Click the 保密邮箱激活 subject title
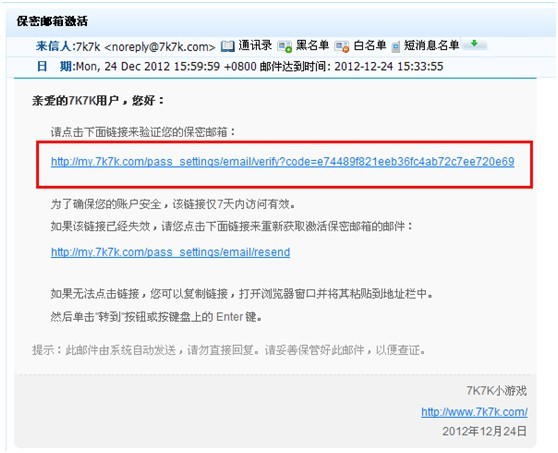Image resolution: width=558 pixels, height=453 pixels. (x=52, y=21)
